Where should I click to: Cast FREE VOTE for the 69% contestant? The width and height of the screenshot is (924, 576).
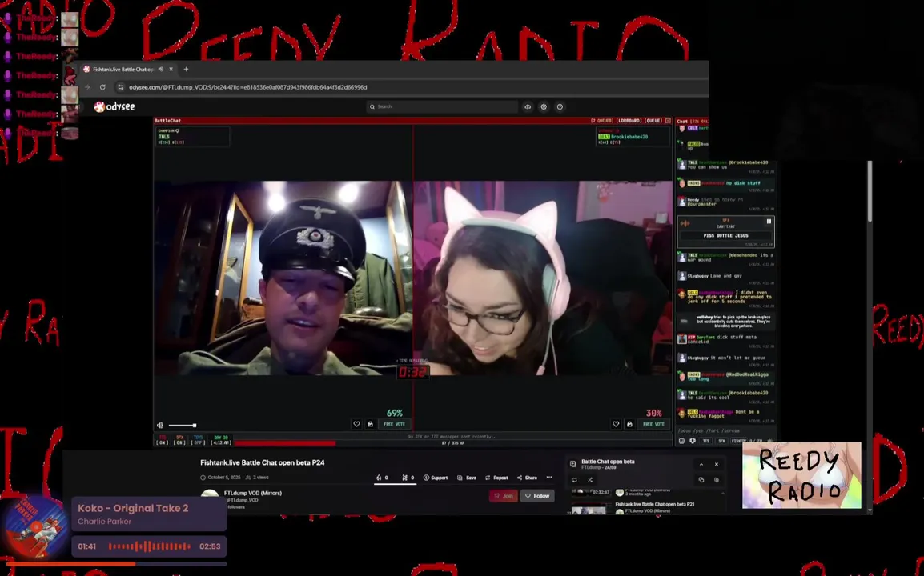[x=394, y=424]
